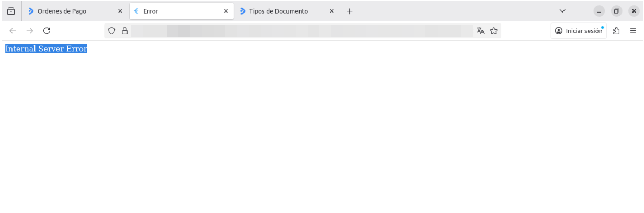Reload the current page
The image size is (644, 213).
tap(47, 31)
